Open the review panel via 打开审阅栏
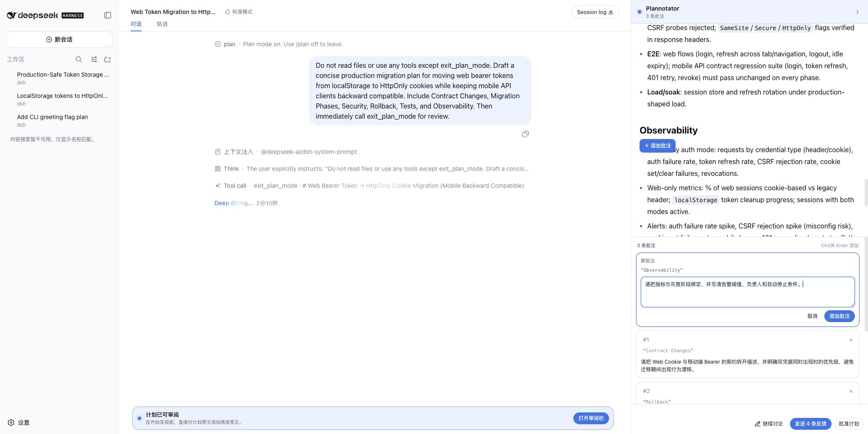Viewport: 868px width, 434px height. tap(591, 418)
